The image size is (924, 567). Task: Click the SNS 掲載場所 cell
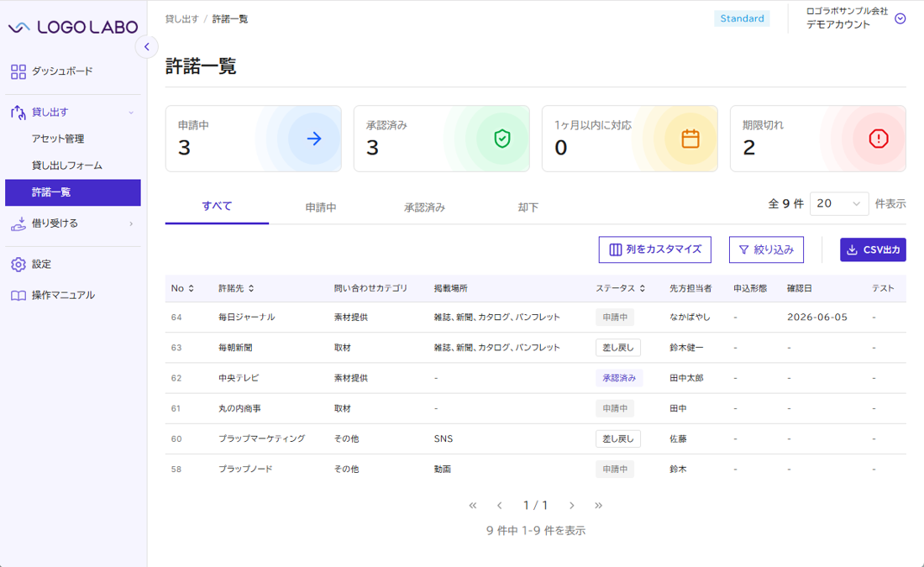point(444,438)
